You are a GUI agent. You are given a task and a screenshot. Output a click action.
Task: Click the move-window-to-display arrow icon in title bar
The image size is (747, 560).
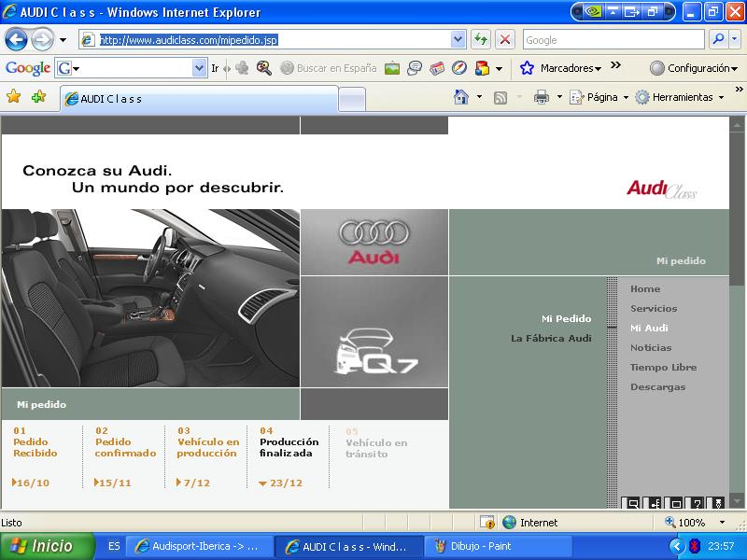(632, 12)
